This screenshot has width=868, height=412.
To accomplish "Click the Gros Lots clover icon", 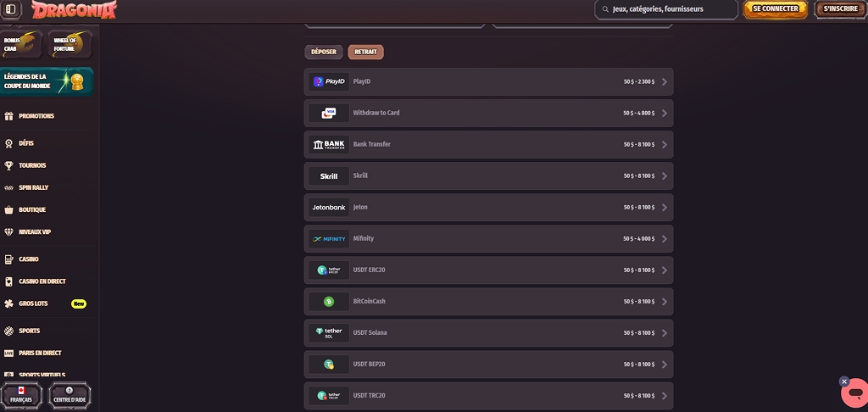I will point(8,303).
